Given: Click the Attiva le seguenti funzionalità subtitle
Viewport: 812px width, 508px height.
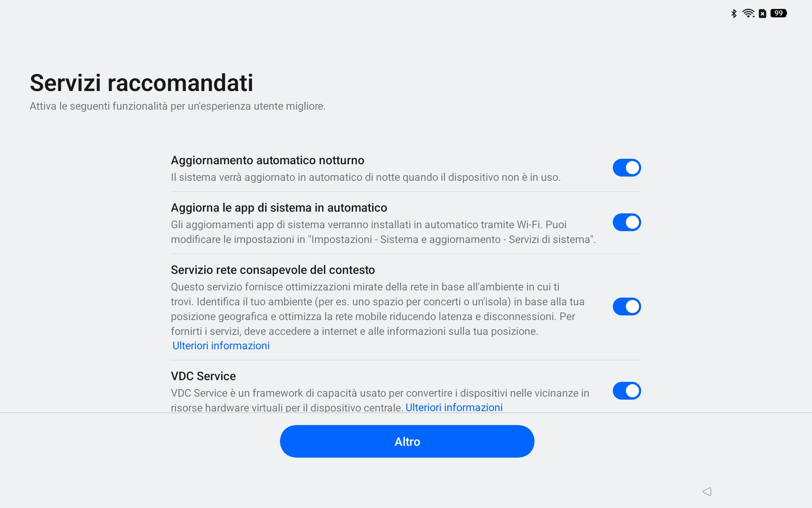Looking at the screenshot, I should 178,106.
